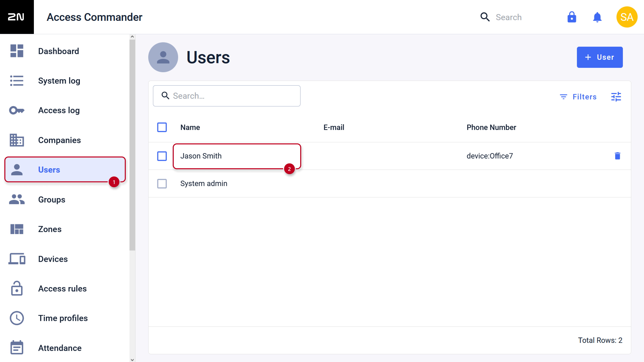Image resolution: width=644 pixels, height=362 pixels.
Task: Open Attendance menu item
Action: (60, 348)
